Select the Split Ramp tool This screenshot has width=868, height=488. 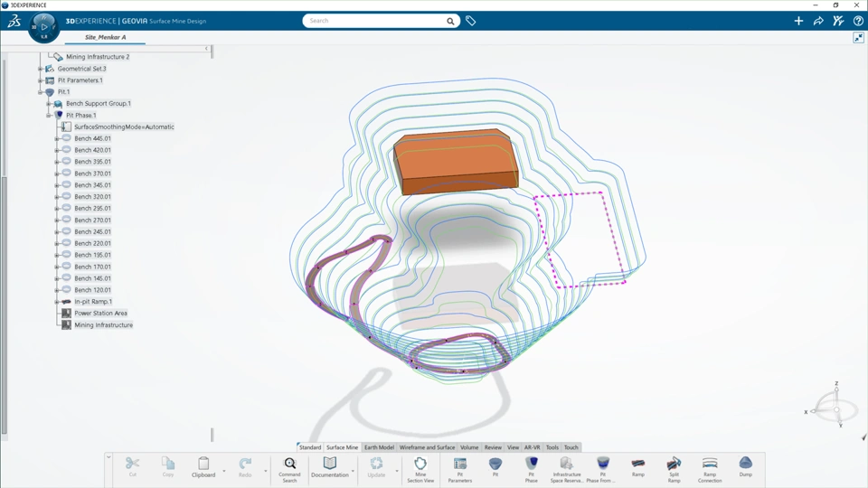click(674, 470)
